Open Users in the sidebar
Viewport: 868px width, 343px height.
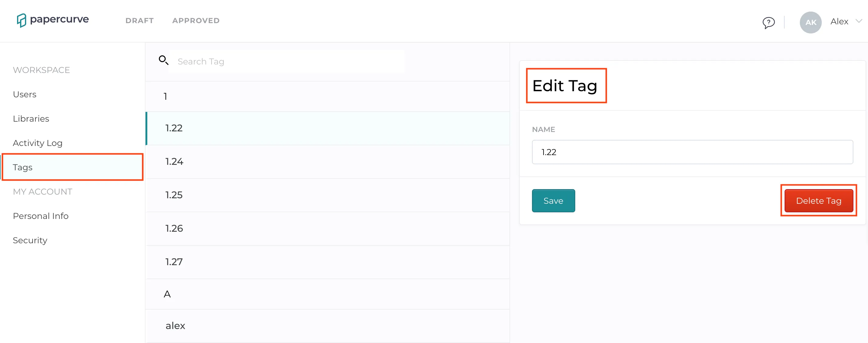(25, 94)
